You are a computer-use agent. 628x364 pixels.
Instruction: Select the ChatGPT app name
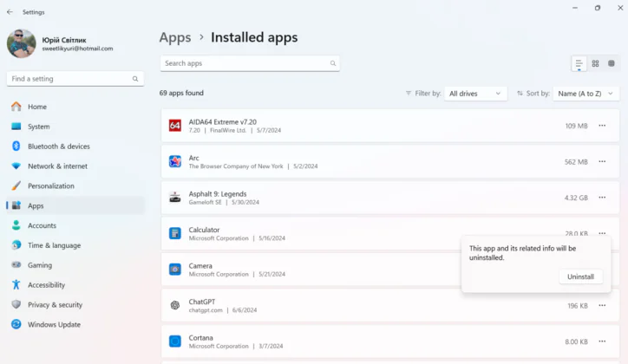[202, 302]
